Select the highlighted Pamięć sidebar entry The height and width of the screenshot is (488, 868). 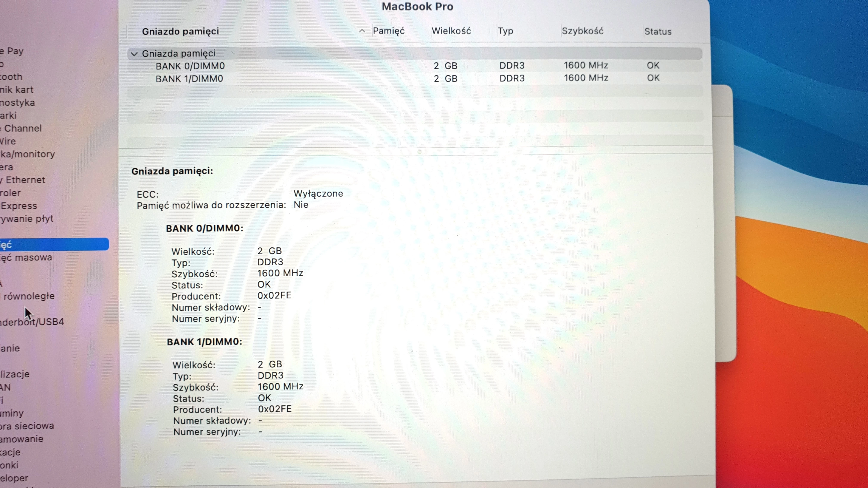[x=54, y=244]
